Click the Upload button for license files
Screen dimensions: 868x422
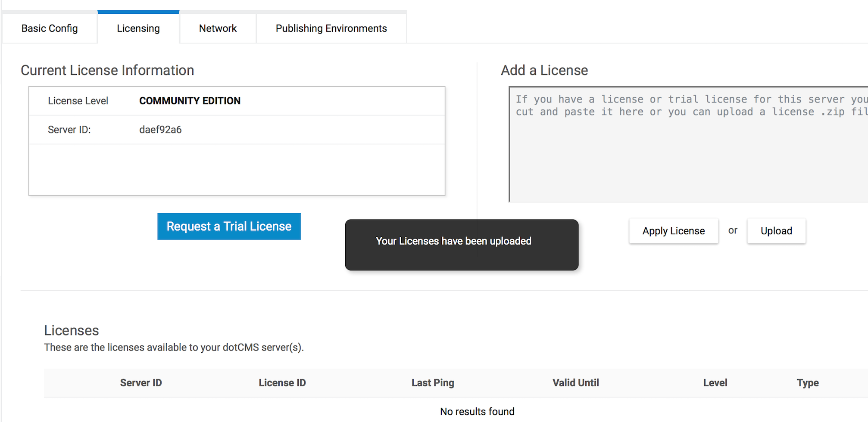(776, 231)
